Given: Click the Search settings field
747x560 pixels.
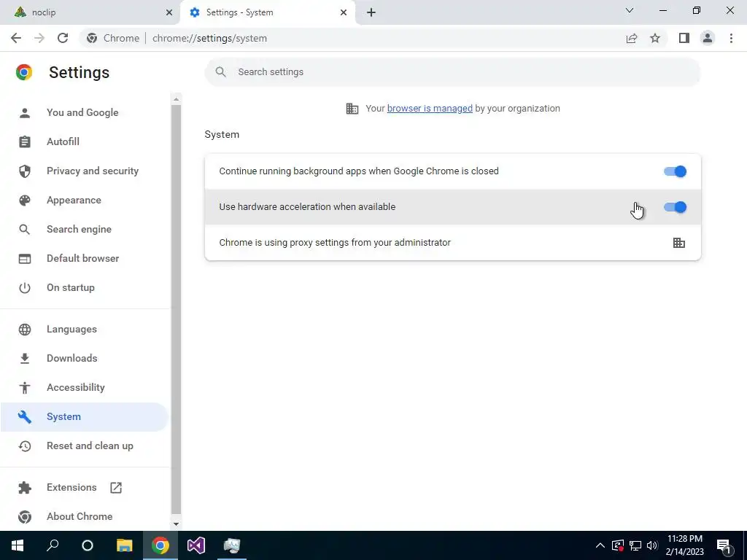Looking at the screenshot, I should point(452,72).
